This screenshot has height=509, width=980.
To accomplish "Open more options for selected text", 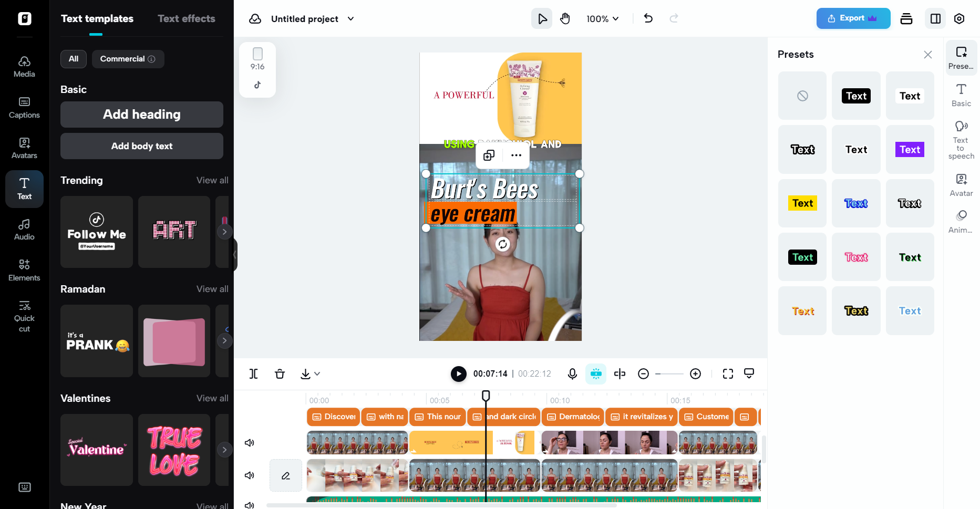I will click(x=516, y=155).
